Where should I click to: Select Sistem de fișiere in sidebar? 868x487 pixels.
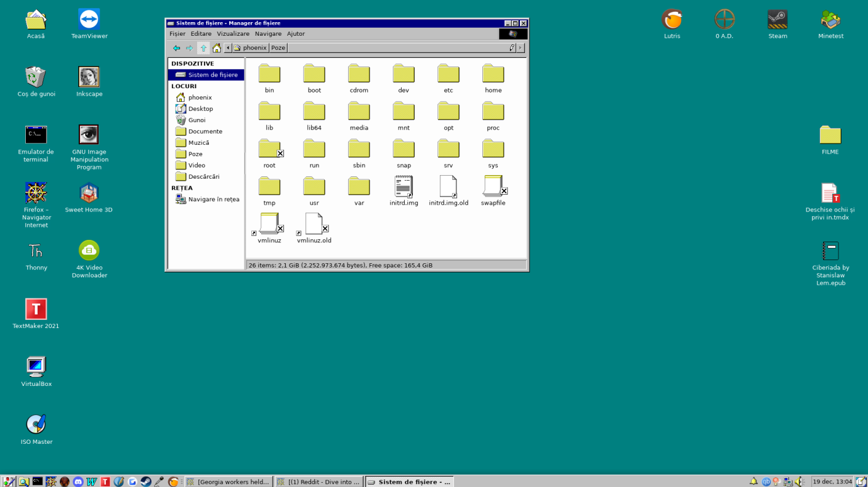[206, 75]
